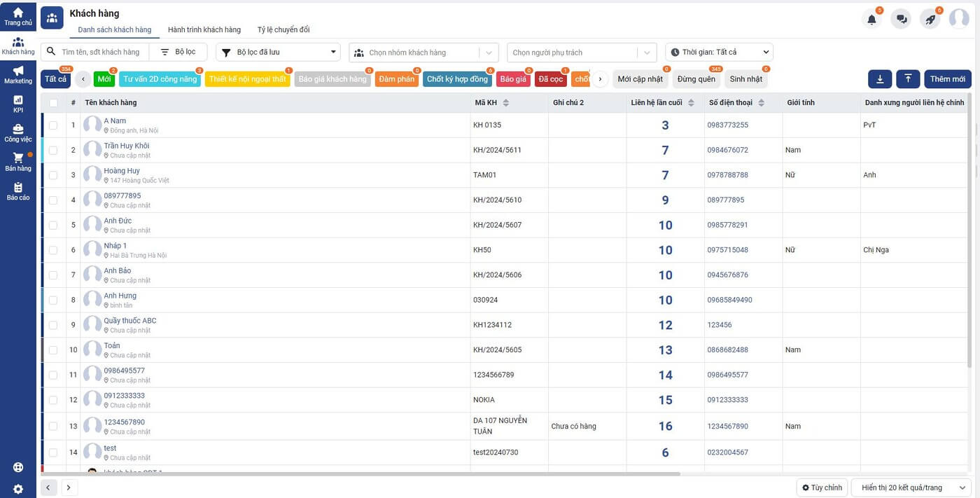Open the chat messages icon

coord(902,20)
